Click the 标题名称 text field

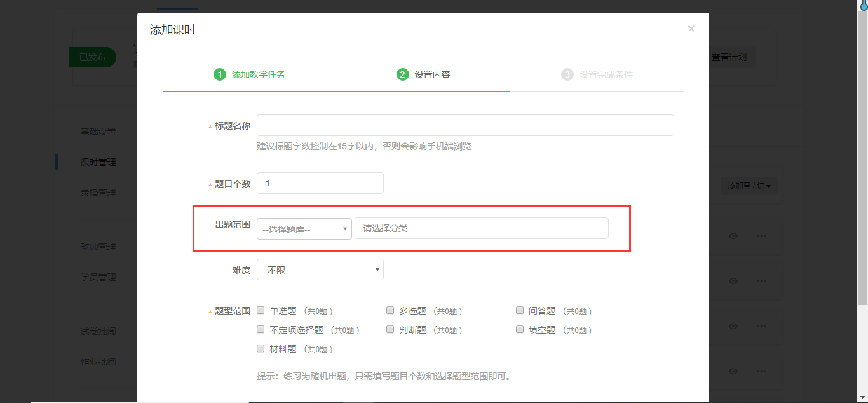coord(465,125)
